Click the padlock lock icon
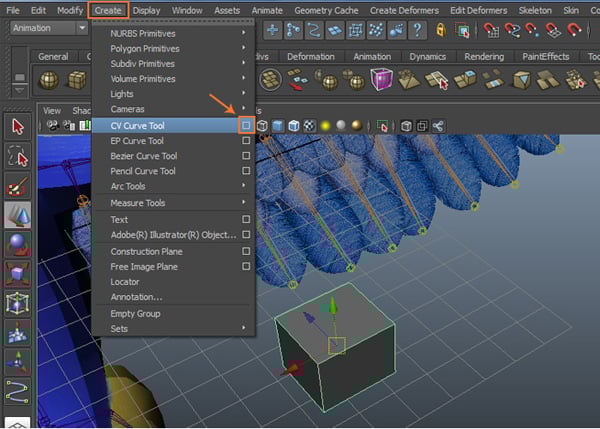The width and height of the screenshot is (600, 429). (x=441, y=30)
